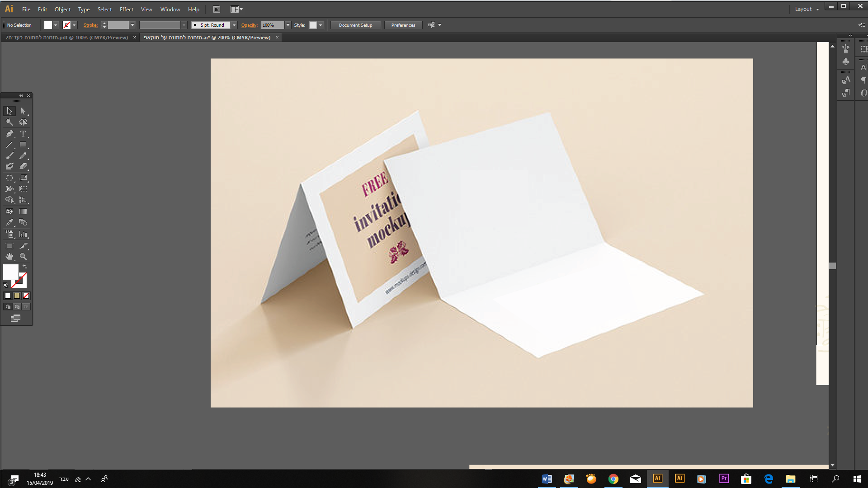Set the fill color using the white swatch
The height and width of the screenshot is (488, 868).
pos(7,296)
